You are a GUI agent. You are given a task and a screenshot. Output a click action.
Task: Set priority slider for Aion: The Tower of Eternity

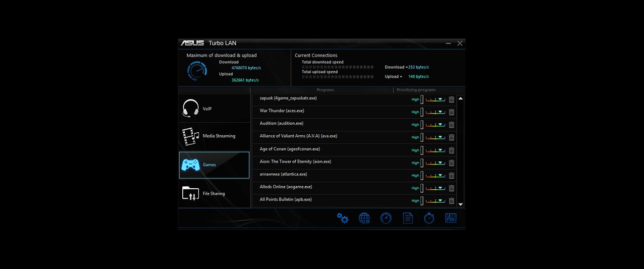coord(435,163)
